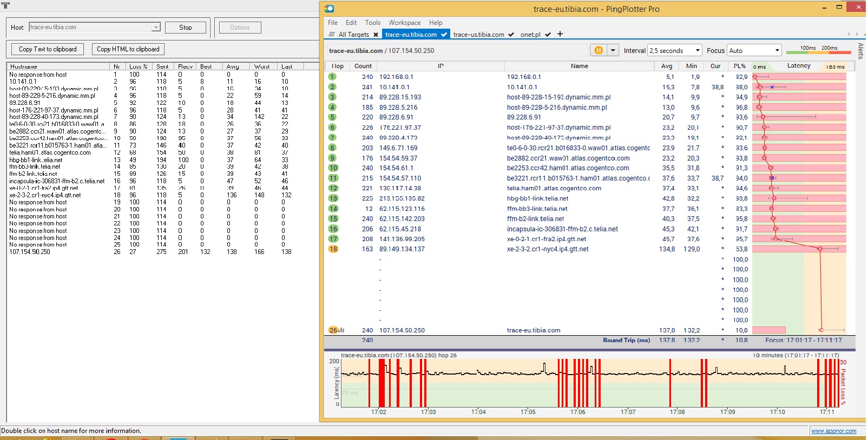Click the hop 14 green circle icon
This screenshot has width=868, height=440.
tap(333, 209)
